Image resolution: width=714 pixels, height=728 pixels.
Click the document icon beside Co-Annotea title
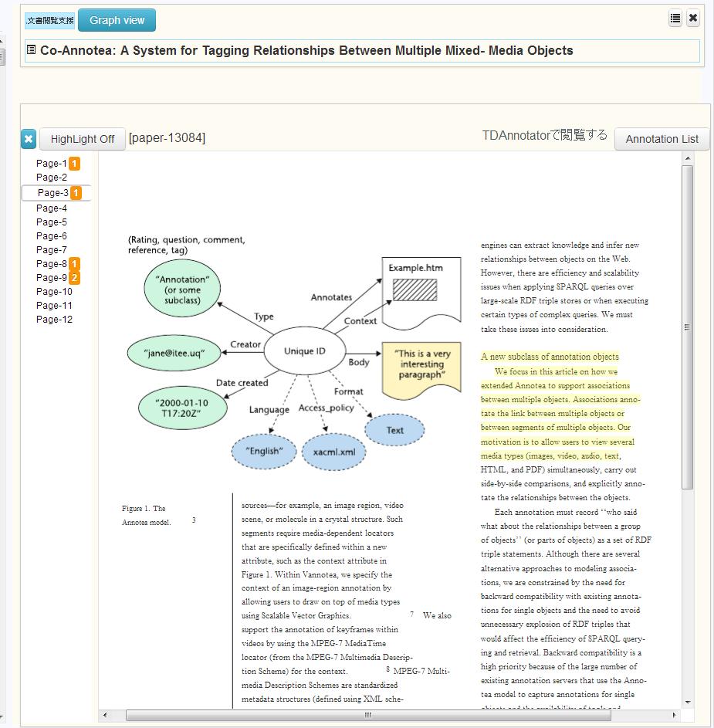click(31, 50)
